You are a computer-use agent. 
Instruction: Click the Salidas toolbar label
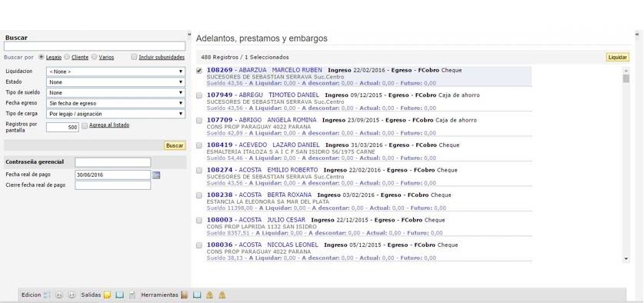(91, 295)
